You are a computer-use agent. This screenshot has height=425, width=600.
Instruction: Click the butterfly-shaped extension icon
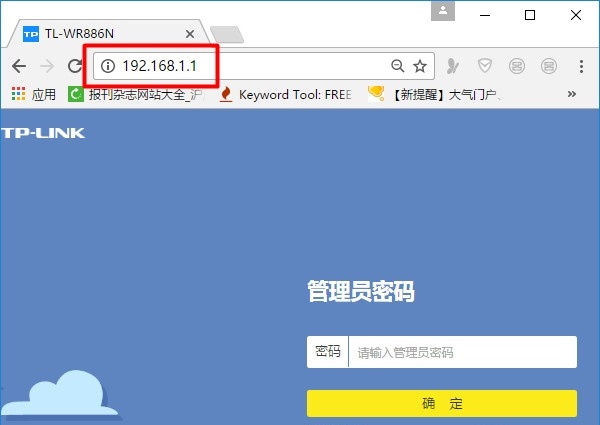pos(453,66)
